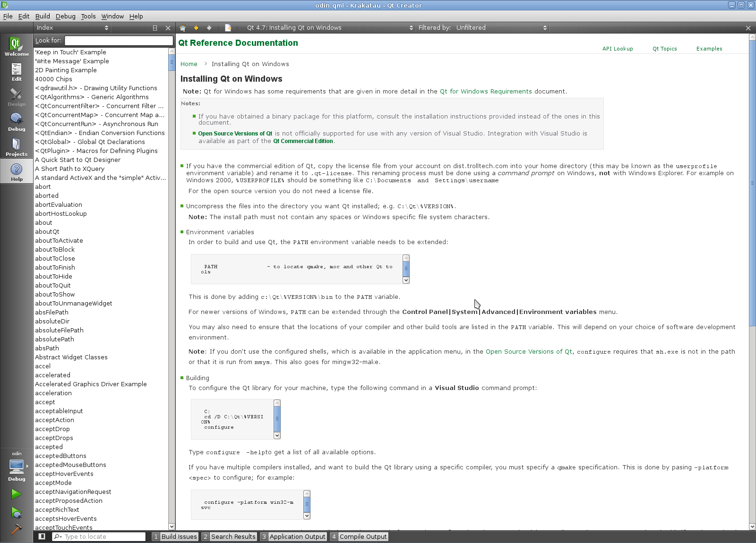This screenshot has height=543, width=756.
Task: Open the Help menu
Action: 136,16
